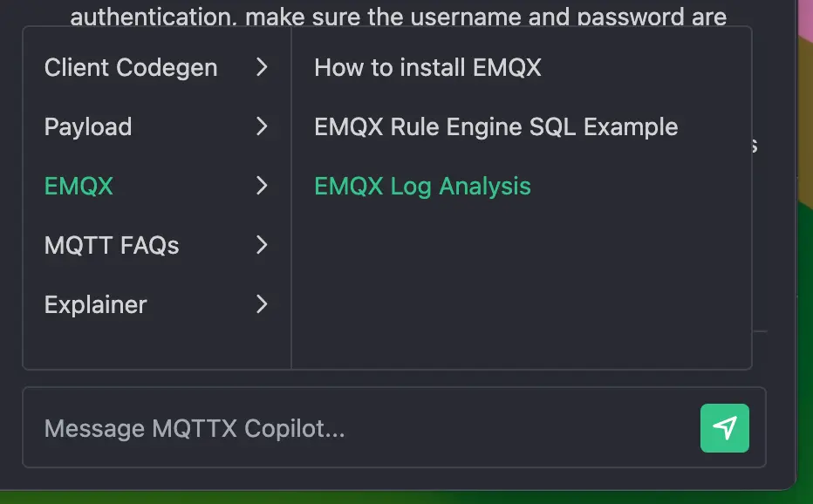The width and height of the screenshot is (813, 504).
Task: Select the Client Codegen menu entry
Action: [131, 67]
